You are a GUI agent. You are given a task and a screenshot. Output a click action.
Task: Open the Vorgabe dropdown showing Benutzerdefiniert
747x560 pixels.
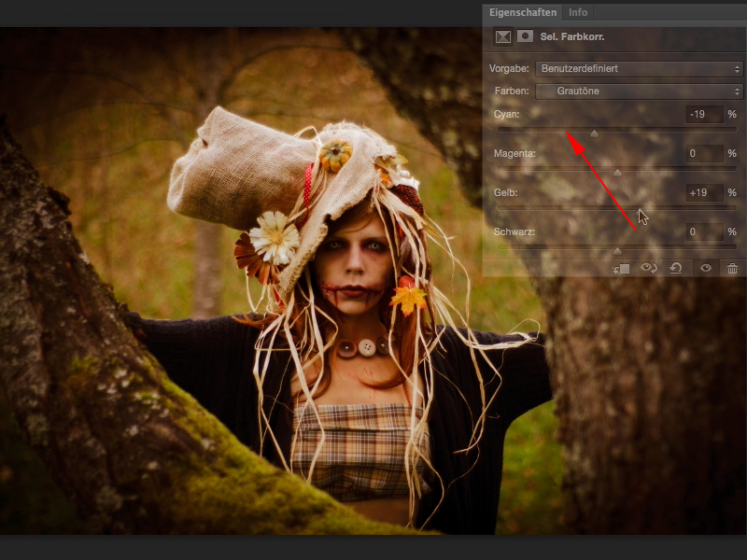[639, 68]
